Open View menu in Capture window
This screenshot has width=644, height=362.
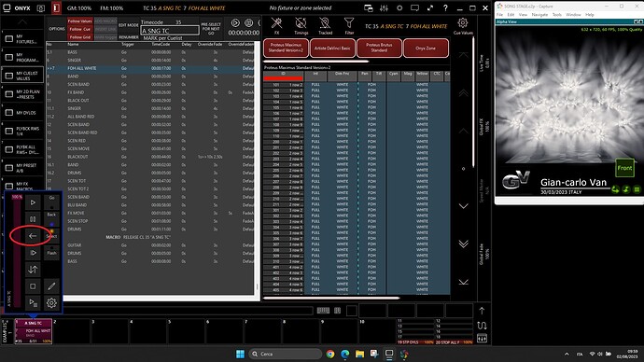523,14
